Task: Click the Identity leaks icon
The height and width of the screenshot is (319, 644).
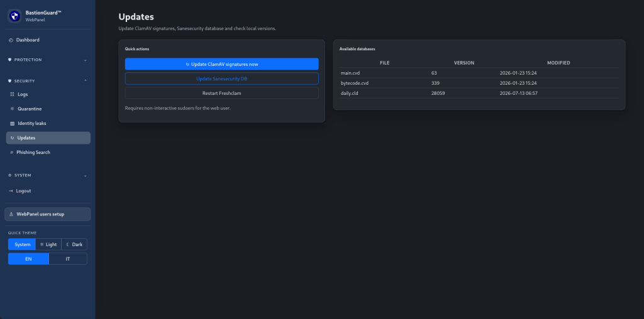Action: point(12,124)
